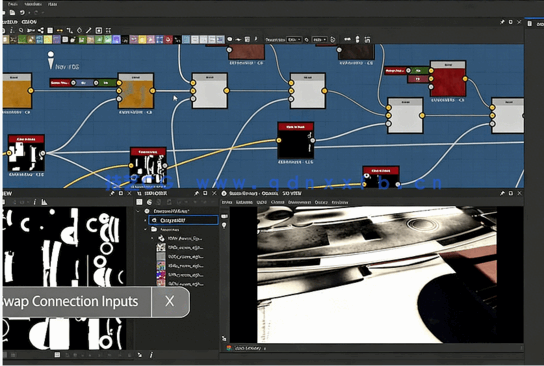
Task: Select the bright red textured node in the graph
Action: [448, 79]
